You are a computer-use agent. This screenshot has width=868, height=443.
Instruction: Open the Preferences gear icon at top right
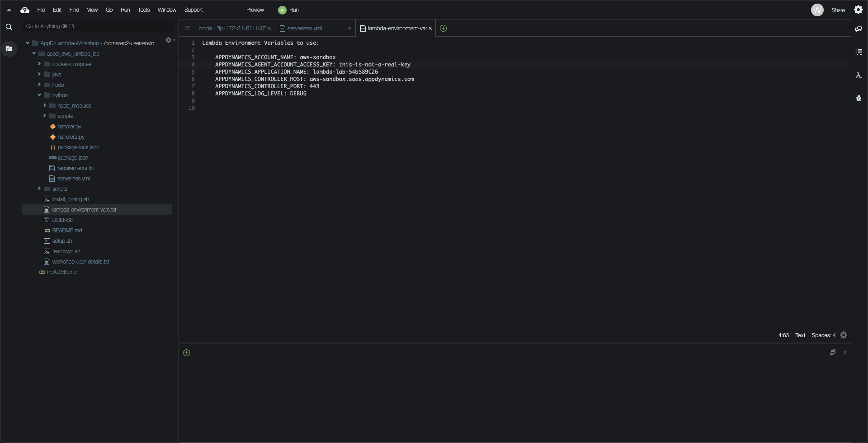(x=858, y=10)
